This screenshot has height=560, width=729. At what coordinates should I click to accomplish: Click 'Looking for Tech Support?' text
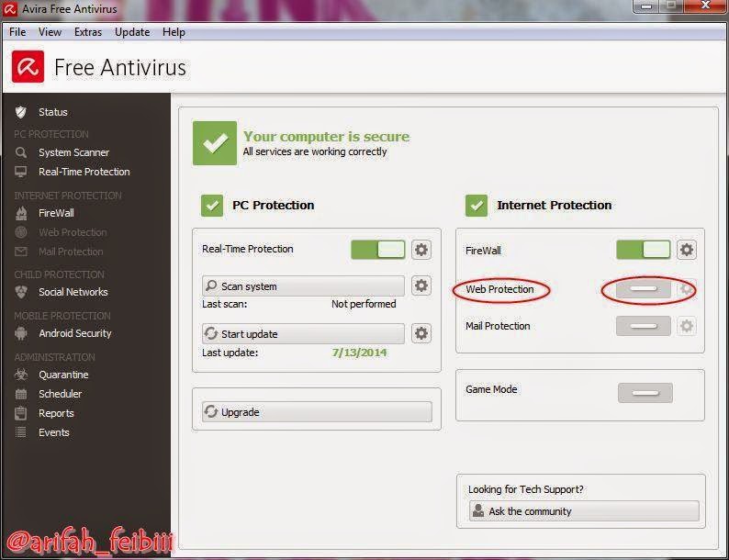click(x=526, y=489)
